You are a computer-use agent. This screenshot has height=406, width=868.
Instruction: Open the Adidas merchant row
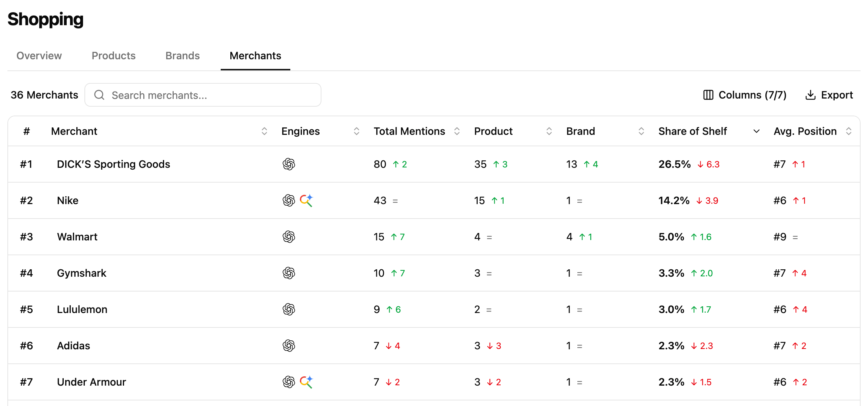434,346
